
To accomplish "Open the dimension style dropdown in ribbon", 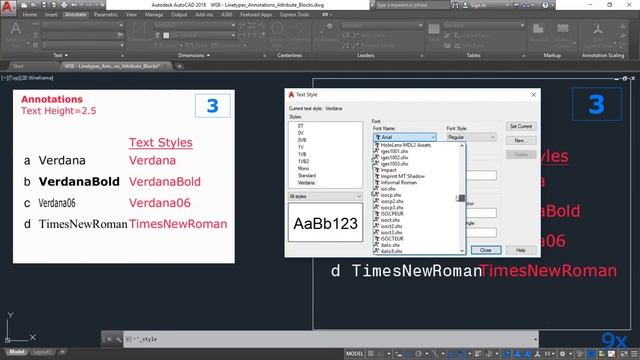I will point(194,25).
